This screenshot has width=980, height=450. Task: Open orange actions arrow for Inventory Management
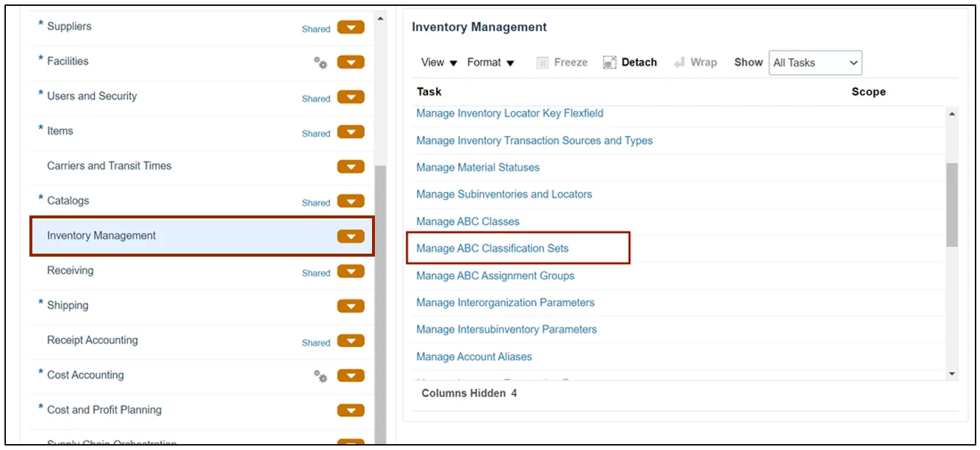pyautogui.click(x=351, y=236)
